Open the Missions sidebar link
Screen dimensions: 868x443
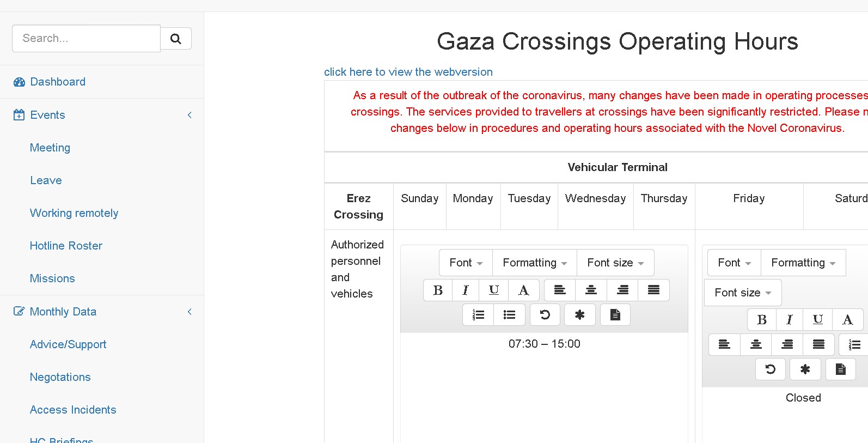click(52, 278)
